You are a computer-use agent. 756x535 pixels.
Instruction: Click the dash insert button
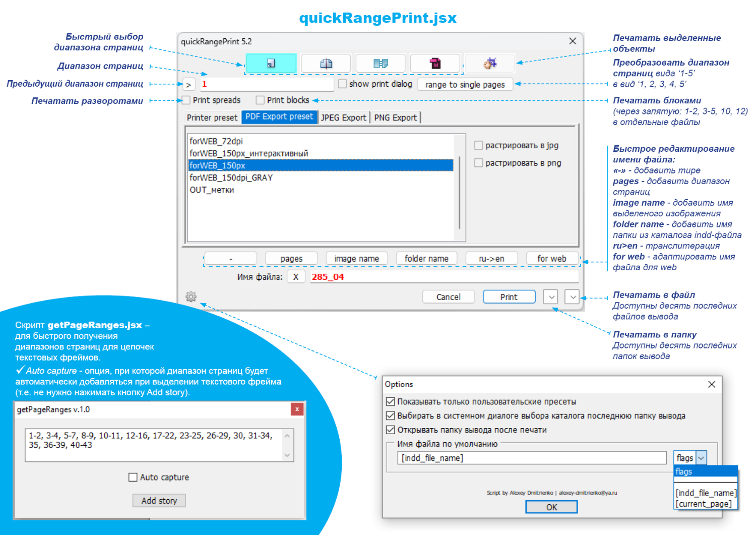pos(231,259)
